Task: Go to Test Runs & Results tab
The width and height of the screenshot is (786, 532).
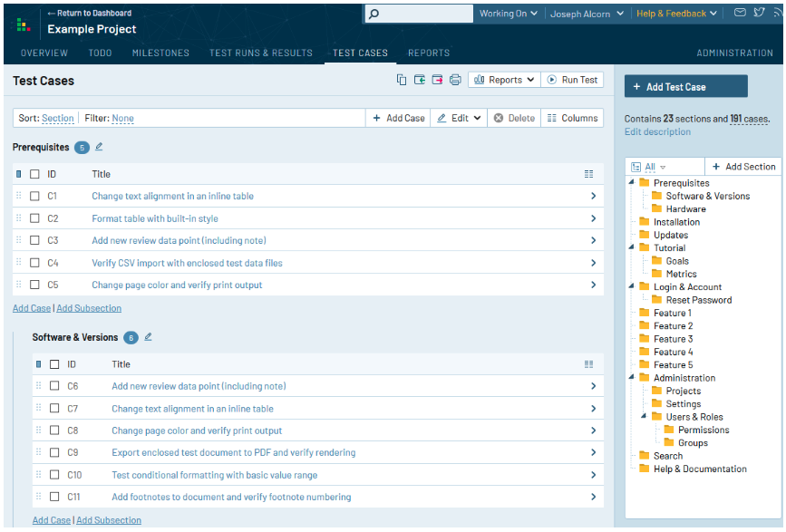Action: point(261,53)
